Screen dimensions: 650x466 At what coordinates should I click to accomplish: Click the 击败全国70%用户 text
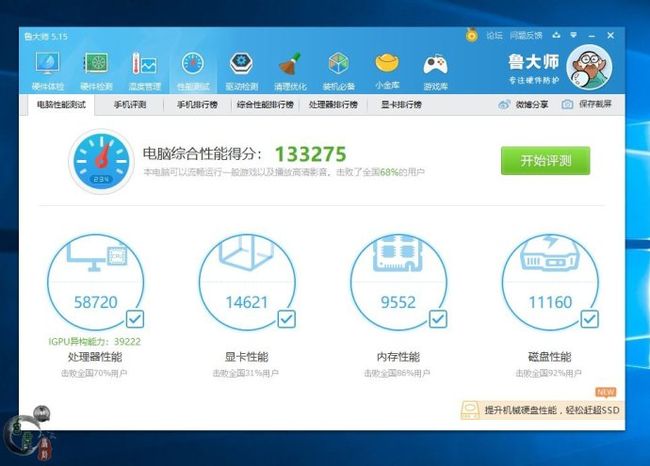pyautogui.click(x=94, y=373)
